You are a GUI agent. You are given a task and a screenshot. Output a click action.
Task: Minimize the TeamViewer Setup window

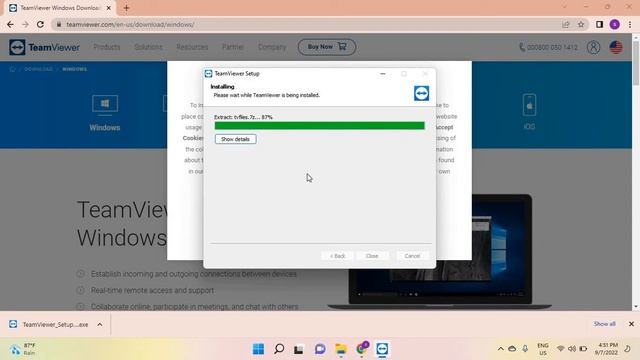383,74
